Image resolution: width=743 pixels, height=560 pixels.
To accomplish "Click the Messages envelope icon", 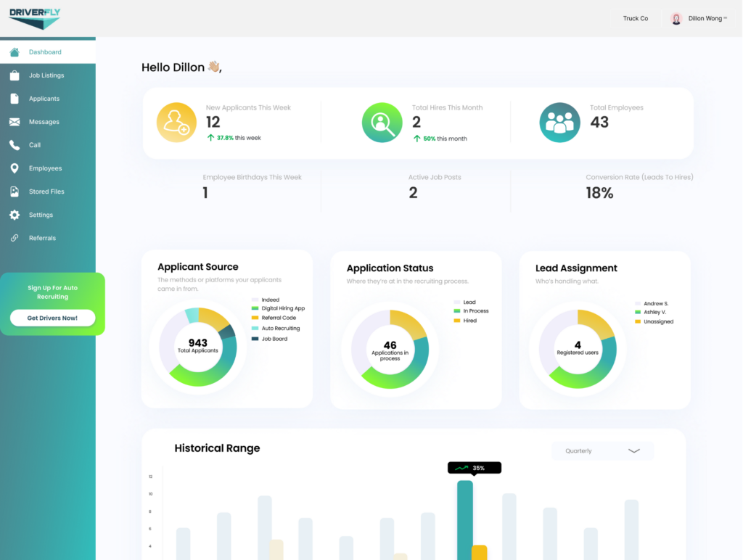I will coord(15,122).
